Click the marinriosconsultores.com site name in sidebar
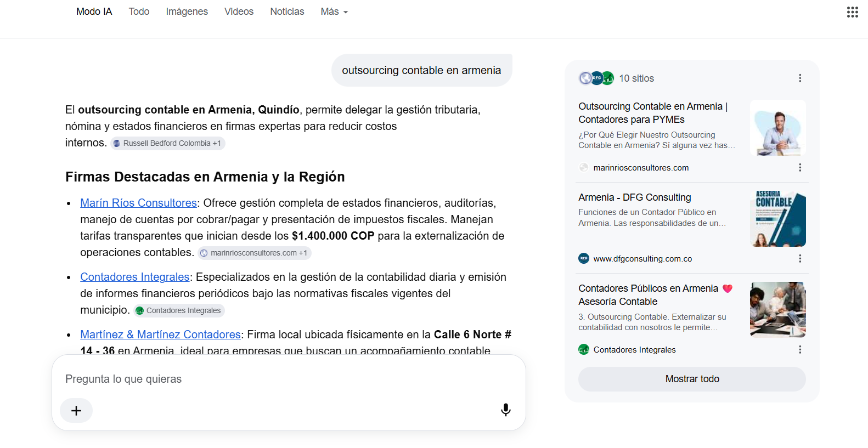The height and width of the screenshot is (448, 868). pyautogui.click(x=641, y=168)
